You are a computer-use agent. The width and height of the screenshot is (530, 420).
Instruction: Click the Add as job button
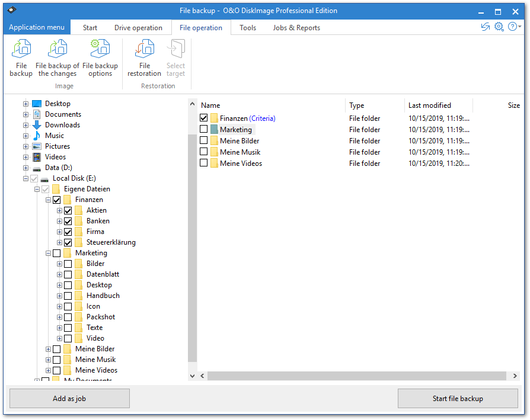pyautogui.click(x=69, y=399)
